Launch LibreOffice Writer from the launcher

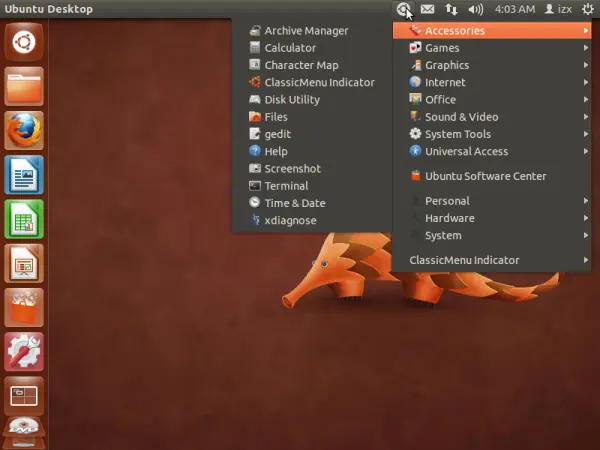[x=24, y=175]
